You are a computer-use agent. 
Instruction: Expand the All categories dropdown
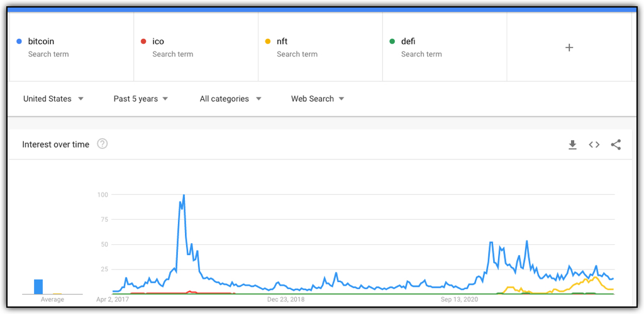coord(230,99)
